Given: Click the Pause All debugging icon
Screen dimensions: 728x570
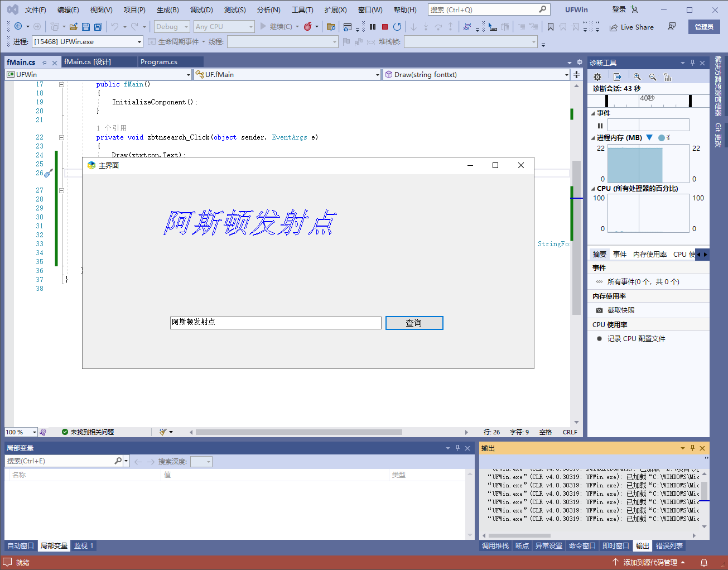Looking at the screenshot, I should point(373,27).
